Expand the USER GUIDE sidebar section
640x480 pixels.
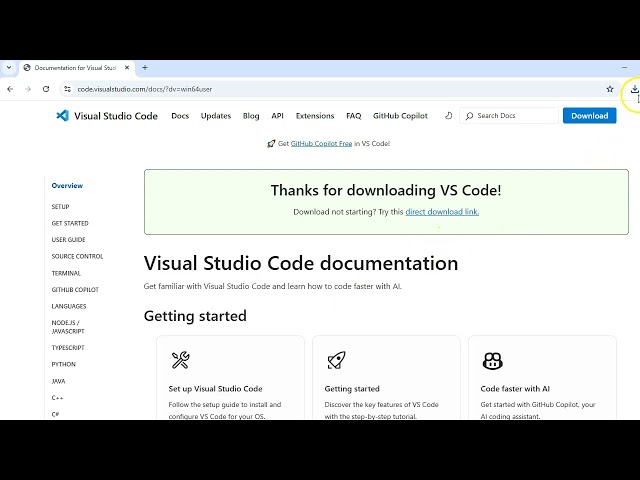pos(68,240)
